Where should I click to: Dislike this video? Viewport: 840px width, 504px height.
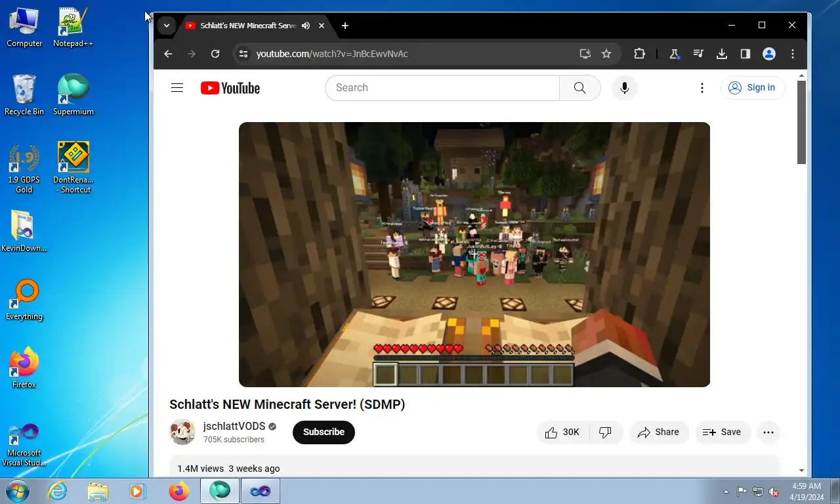coord(606,432)
